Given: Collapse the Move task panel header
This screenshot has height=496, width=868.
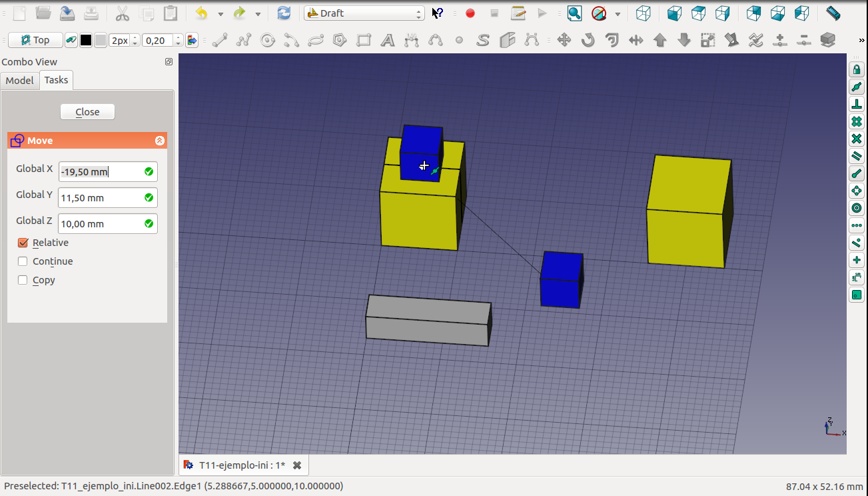Looking at the screenshot, I should [x=159, y=141].
